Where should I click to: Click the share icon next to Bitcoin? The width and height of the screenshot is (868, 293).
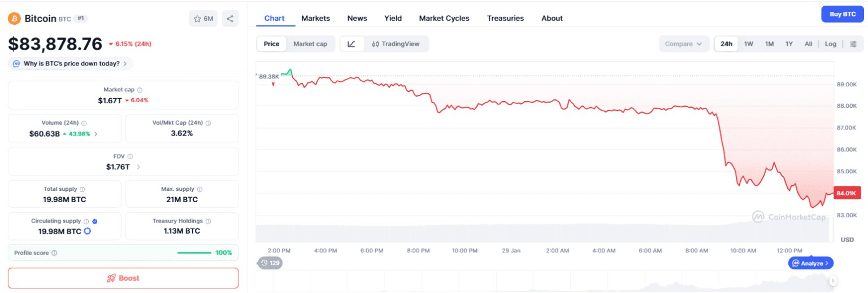[x=230, y=19]
